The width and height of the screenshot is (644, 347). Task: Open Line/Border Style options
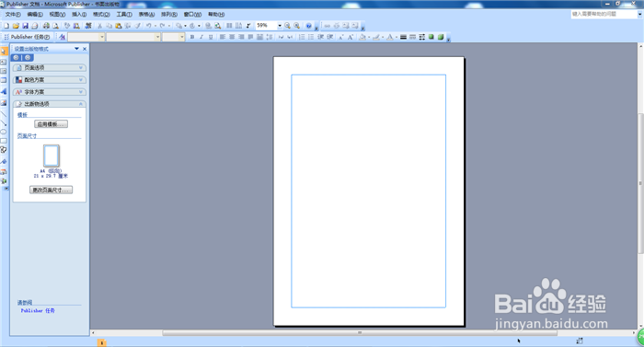click(x=403, y=37)
